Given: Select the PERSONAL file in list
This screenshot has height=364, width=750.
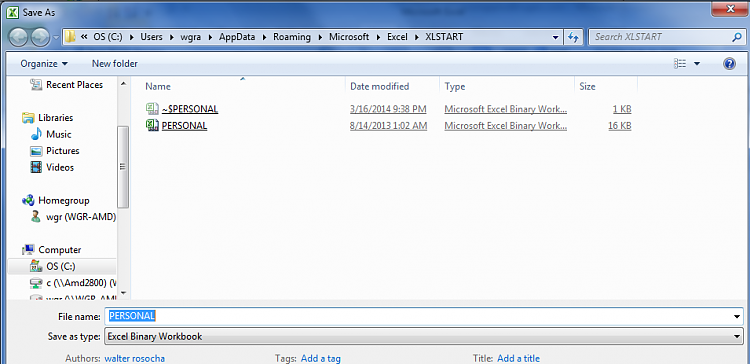Looking at the screenshot, I should point(184,126).
